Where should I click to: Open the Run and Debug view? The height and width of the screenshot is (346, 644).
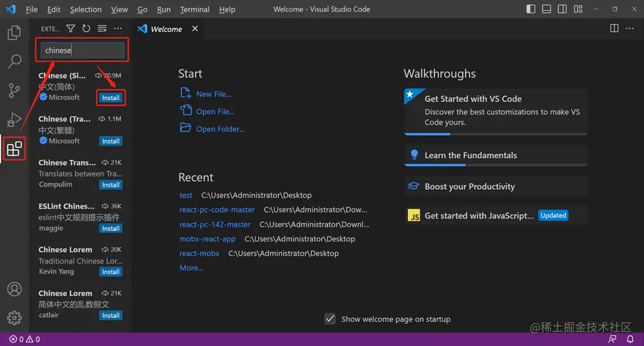click(15, 119)
